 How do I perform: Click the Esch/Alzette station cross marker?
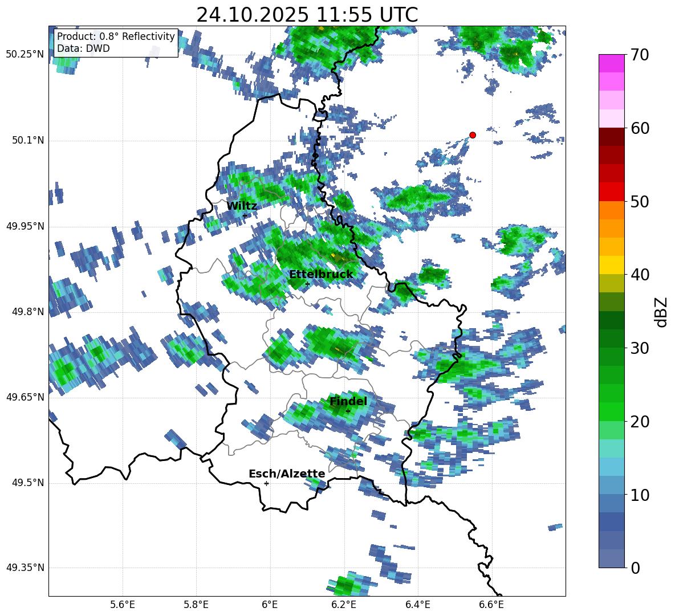tap(266, 483)
